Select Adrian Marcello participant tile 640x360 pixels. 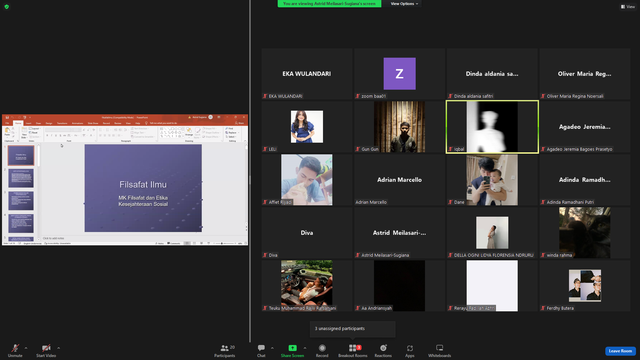point(400,180)
